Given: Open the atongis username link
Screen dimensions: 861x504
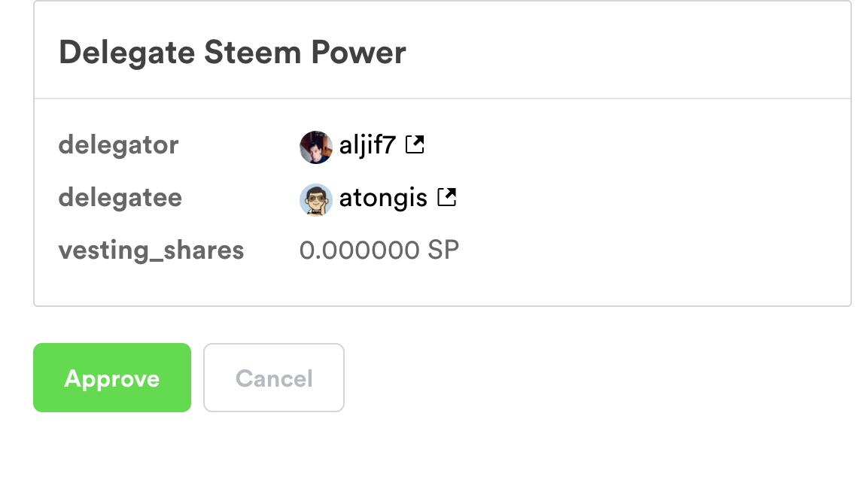Looking at the screenshot, I should coord(383,199).
